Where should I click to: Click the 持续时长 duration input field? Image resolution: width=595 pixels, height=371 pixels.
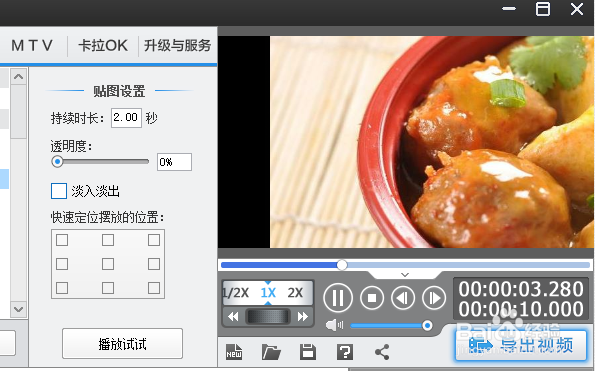126,118
